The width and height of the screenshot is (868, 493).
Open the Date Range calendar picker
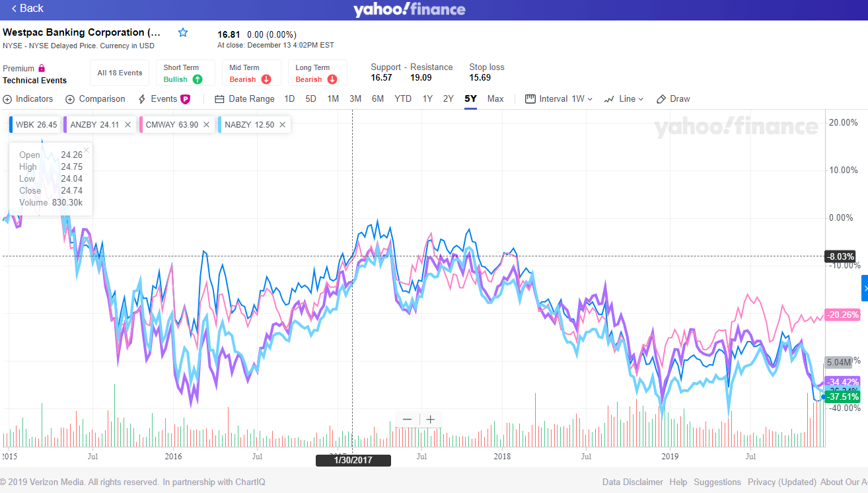pos(244,99)
